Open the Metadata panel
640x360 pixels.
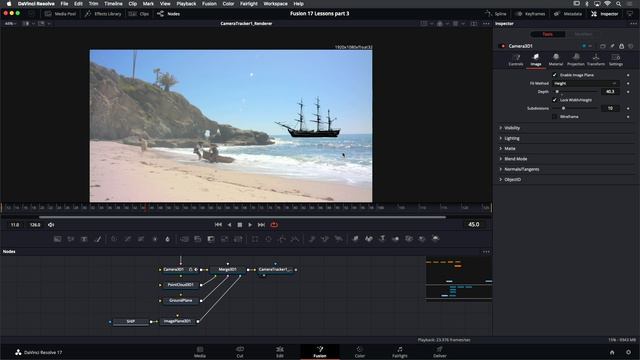click(x=568, y=14)
